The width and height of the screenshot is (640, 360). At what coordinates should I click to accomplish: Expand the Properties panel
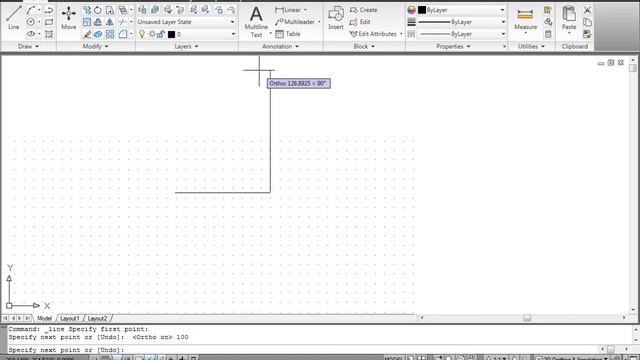pyautogui.click(x=453, y=47)
